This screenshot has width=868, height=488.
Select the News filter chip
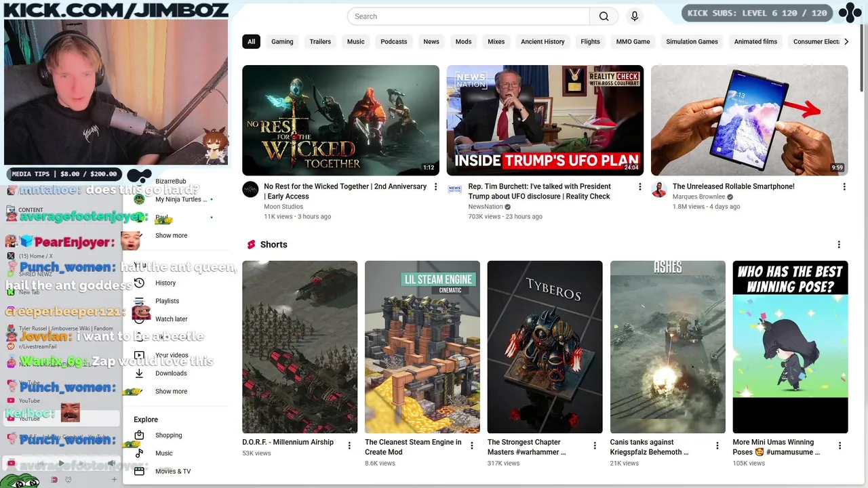(x=431, y=41)
